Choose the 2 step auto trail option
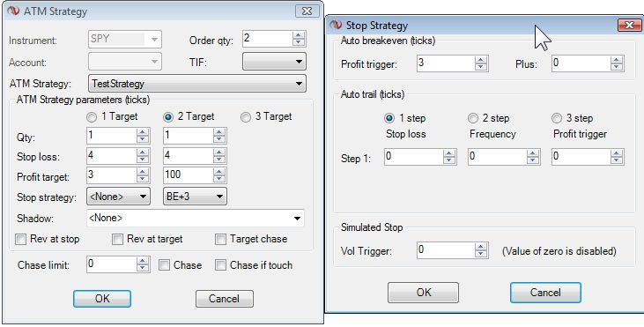Screen dimensions: 644x327 (x=473, y=119)
